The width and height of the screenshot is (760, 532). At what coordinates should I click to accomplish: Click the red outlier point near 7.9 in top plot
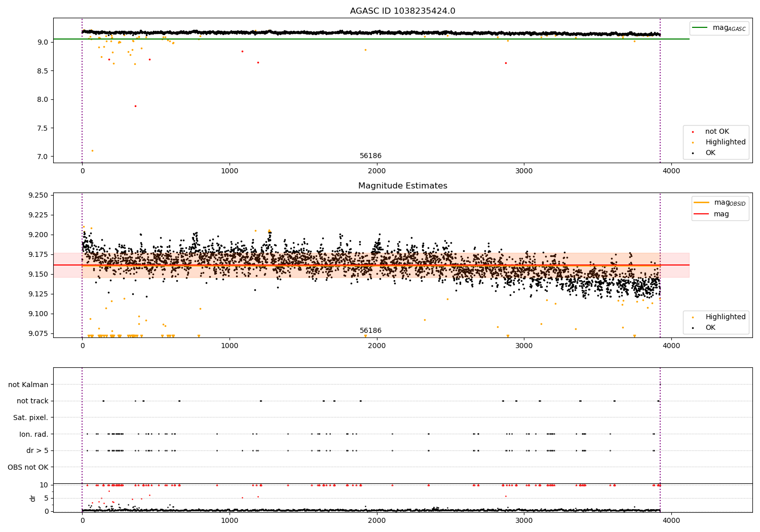coord(135,106)
